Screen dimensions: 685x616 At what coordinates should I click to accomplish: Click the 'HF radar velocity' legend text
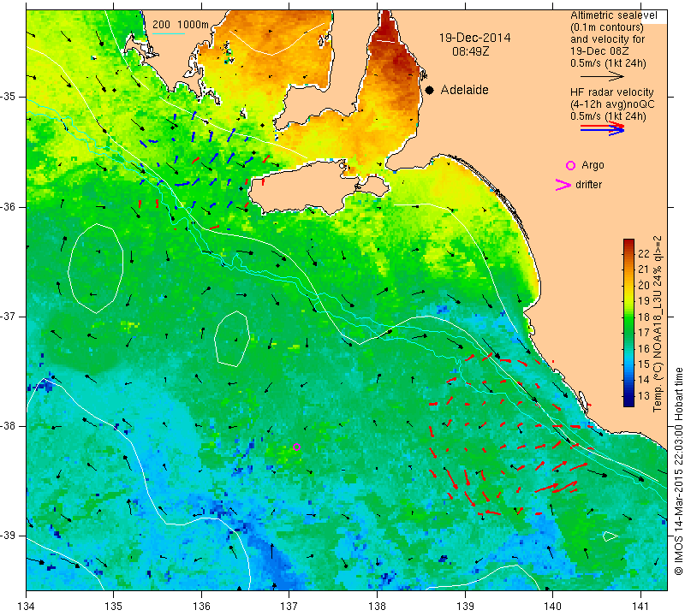coord(612,92)
